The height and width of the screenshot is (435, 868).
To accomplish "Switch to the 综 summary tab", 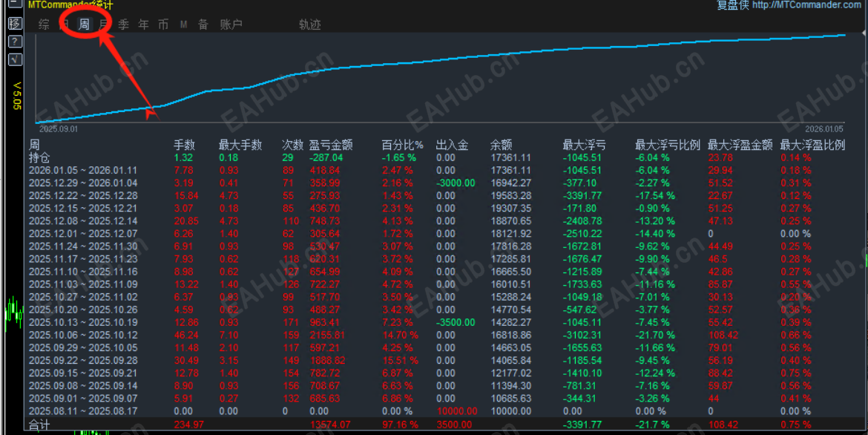I will click(x=44, y=24).
